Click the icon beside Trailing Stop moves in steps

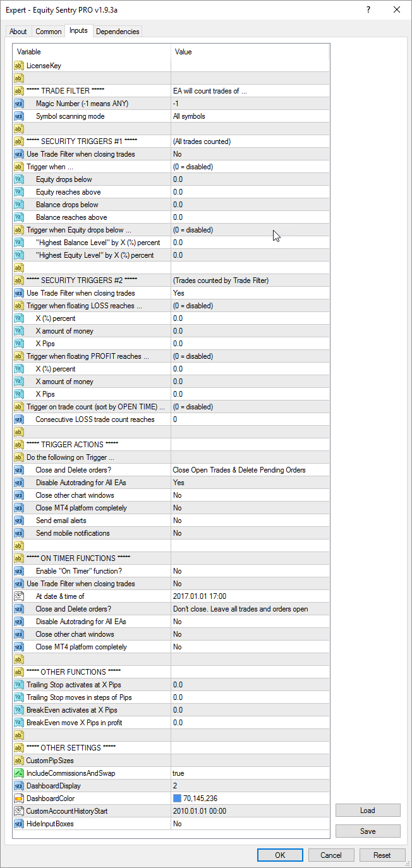point(18,697)
